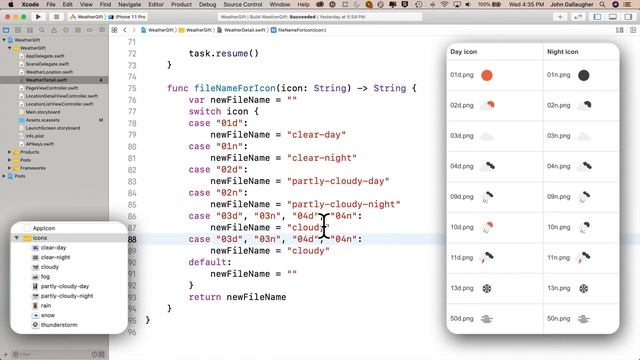Image resolution: width=640 pixels, height=360 pixels.
Task: Open WeatherDetail.swift in the jump bar
Action: (x=242, y=30)
